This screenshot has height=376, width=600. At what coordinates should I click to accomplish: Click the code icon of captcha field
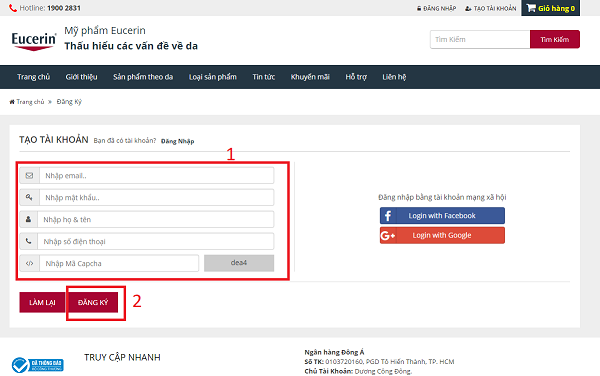tap(29, 263)
